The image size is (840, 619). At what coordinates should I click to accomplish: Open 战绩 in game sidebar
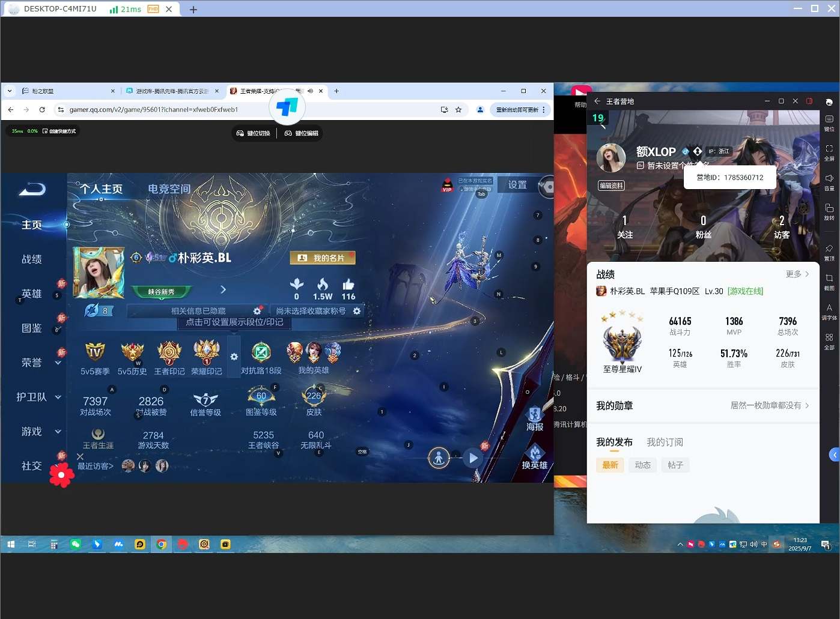[32, 259]
